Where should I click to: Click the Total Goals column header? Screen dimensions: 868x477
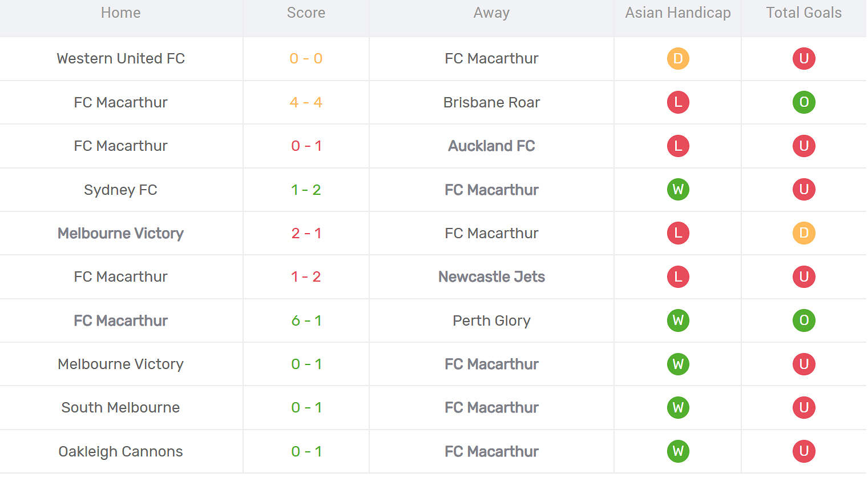pyautogui.click(x=804, y=13)
